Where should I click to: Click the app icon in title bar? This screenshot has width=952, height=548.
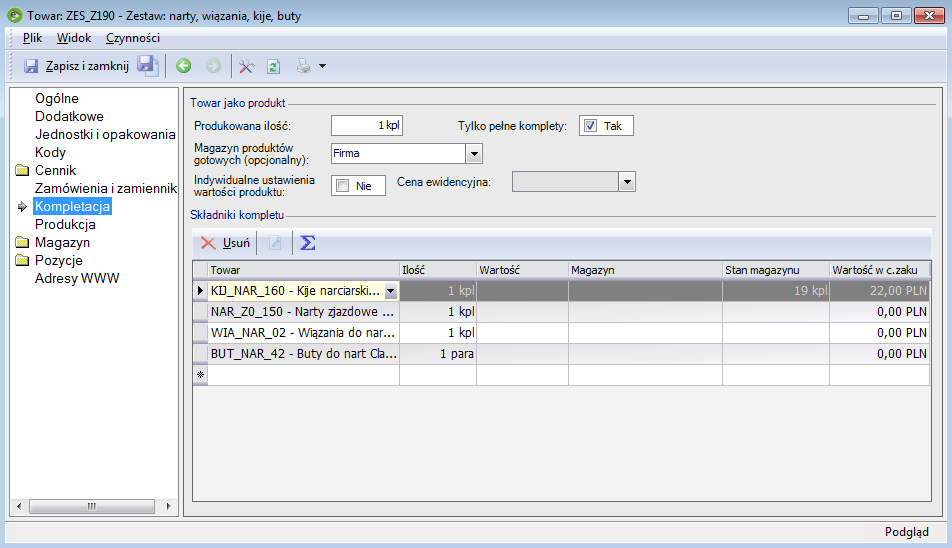15,15
